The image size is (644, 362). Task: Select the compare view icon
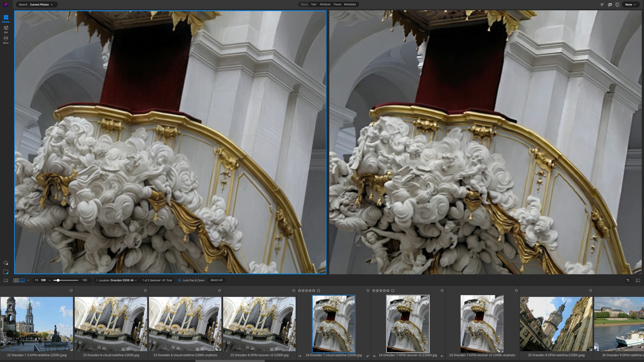point(22,280)
